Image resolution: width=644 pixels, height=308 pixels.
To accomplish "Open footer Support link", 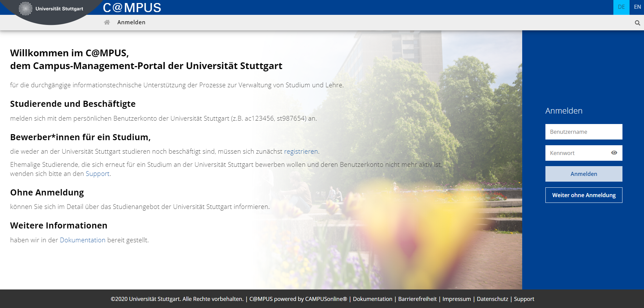I will point(524,299).
